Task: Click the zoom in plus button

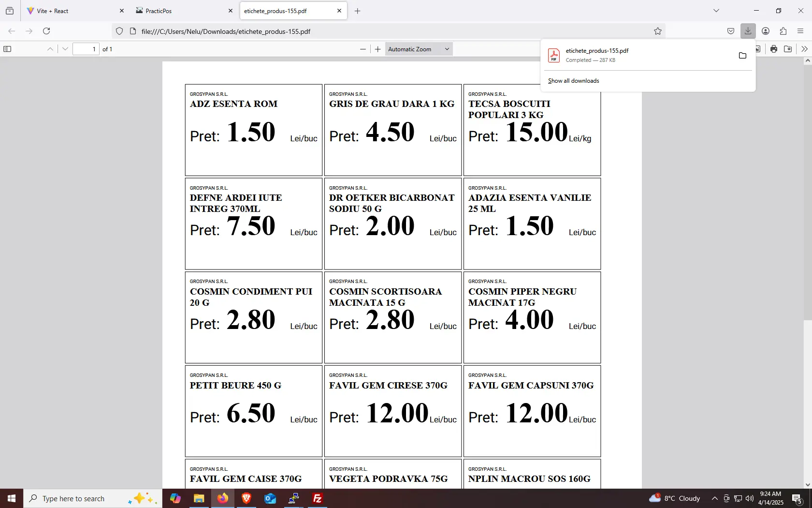Action: coord(378,49)
